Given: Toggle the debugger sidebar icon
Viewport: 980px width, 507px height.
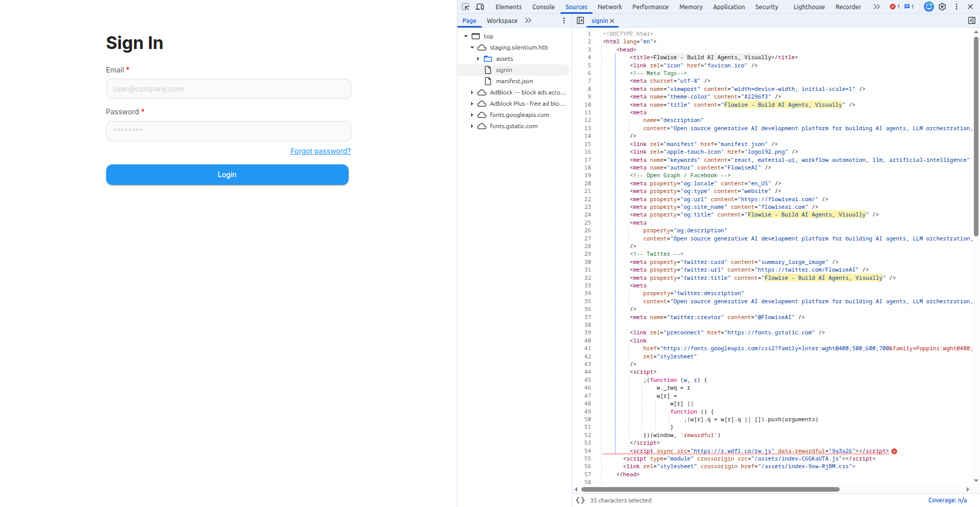Looking at the screenshot, I should (972, 20).
